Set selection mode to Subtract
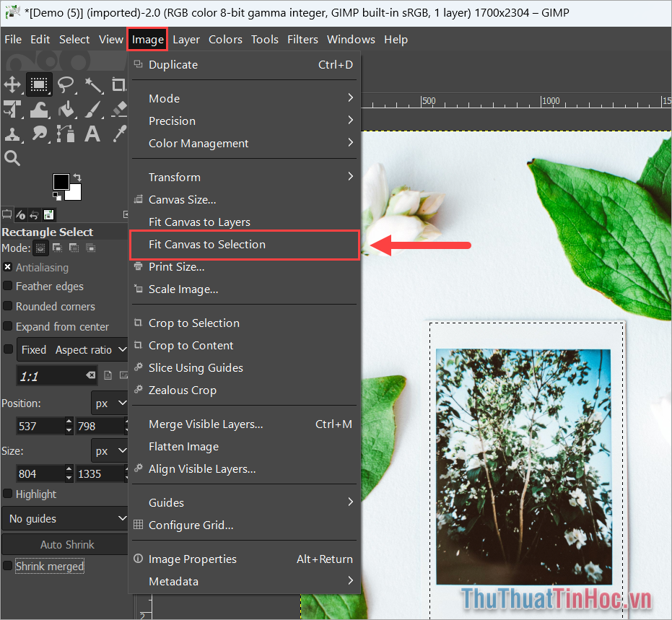Screen dimensions: 672x620 [74, 248]
